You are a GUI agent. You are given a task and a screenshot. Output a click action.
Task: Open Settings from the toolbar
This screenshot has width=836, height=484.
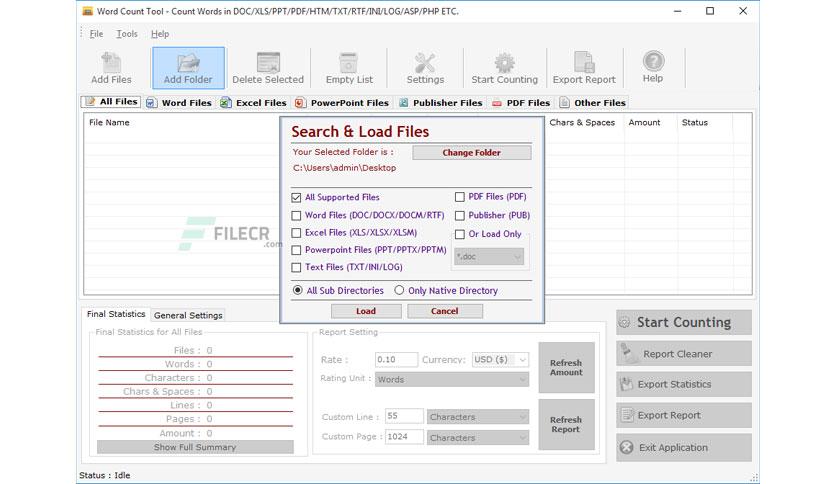tap(425, 68)
